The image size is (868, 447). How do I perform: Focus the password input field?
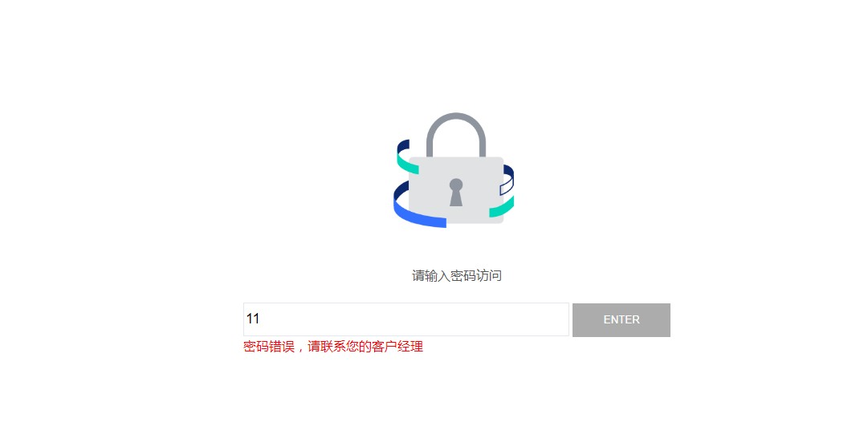click(x=405, y=319)
